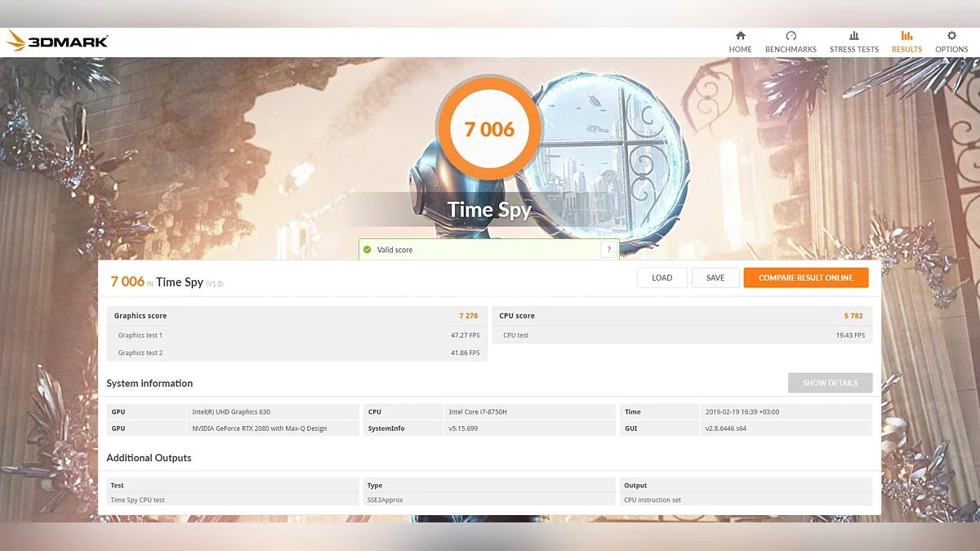This screenshot has width=980, height=551.
Task: Click the 3DMark logo
Action: [57, 42]
